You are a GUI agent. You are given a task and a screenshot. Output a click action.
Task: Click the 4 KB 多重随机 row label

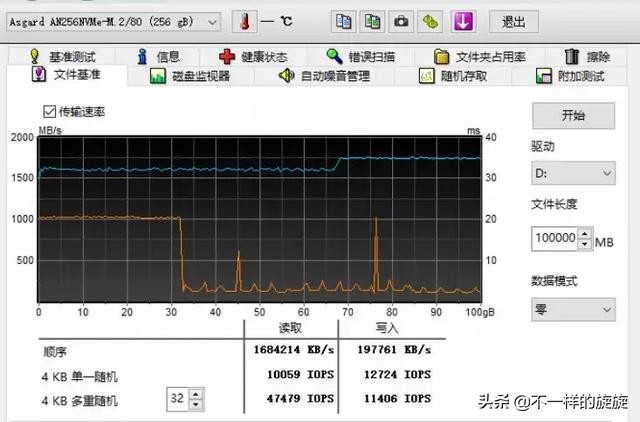point(80,401)
